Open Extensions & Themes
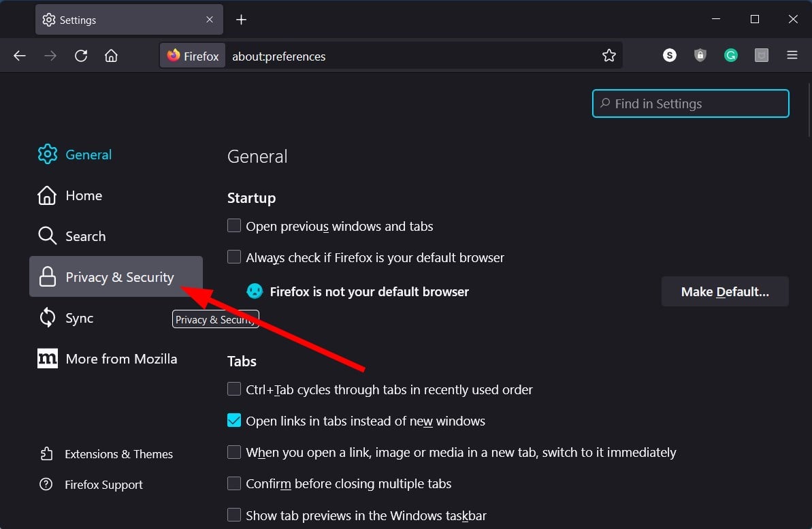 pos(118,454)
